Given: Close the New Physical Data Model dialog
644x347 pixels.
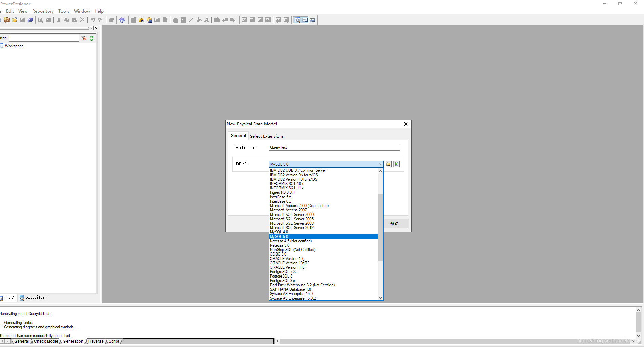Looking at the screenshot, I should click(x=406, y=124).
